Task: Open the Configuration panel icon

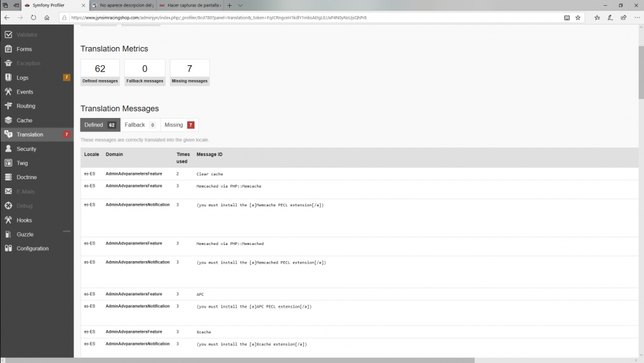Action: coord(8,248)
